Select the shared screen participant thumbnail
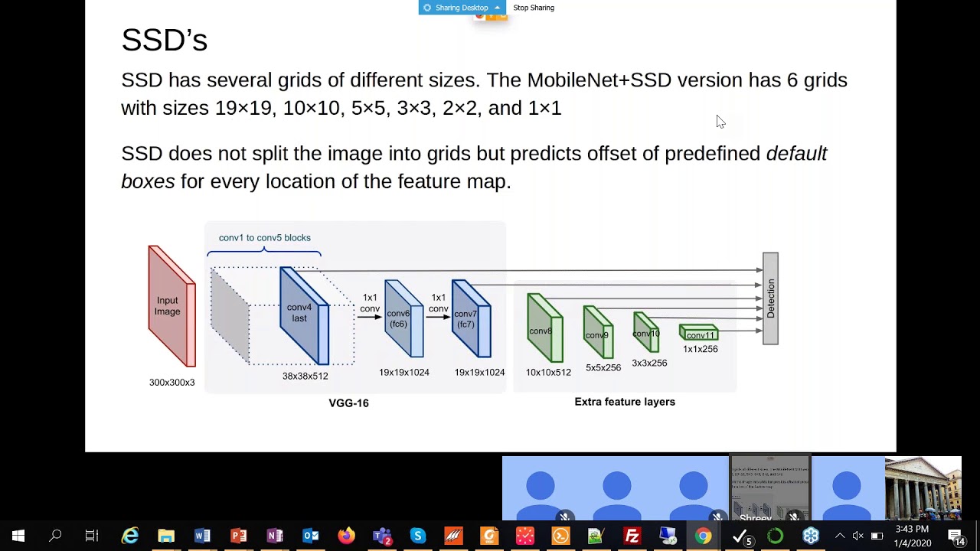 tap(770, 488)
